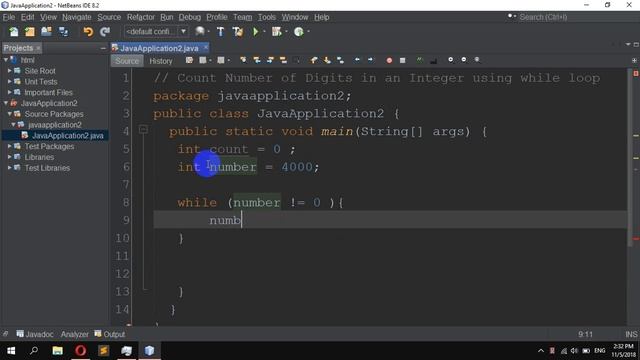
Task: Open the Team menu
Action: (242, 17)
